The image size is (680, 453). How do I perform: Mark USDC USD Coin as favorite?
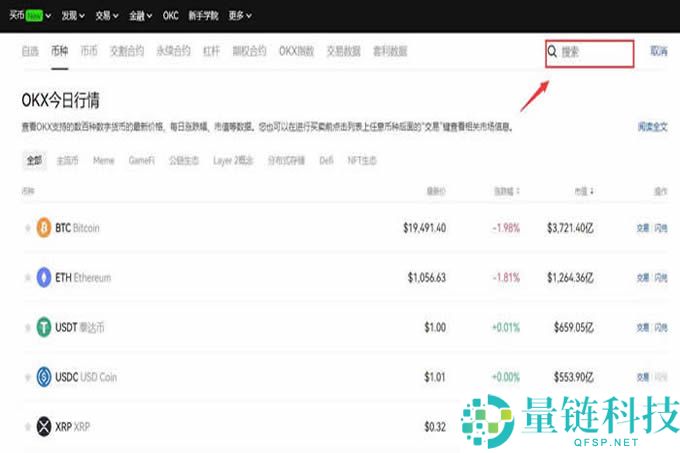click(x=28, y=377)
